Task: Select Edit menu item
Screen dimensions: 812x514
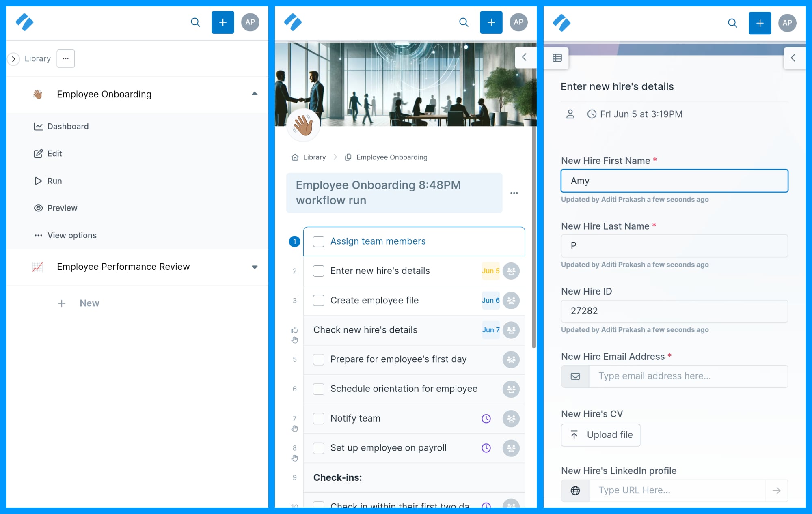Action: click(48, 154)
